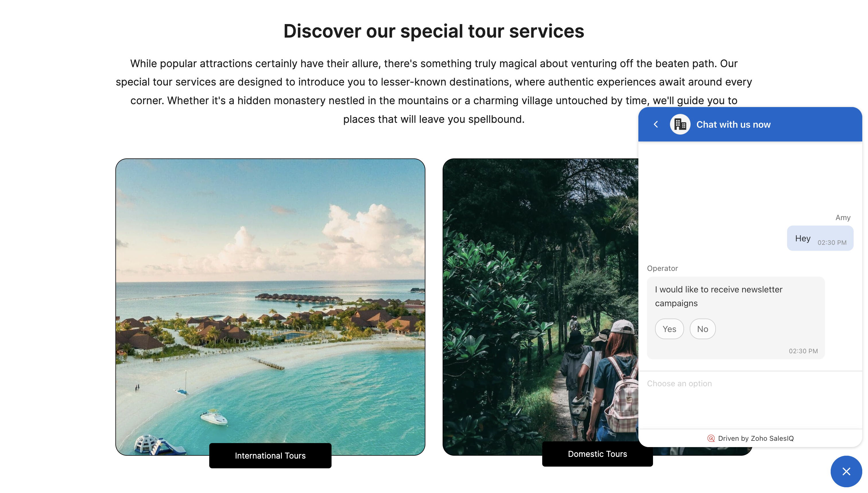This screenshot has width=868, height=493.
Task: Click the tour services description paragraph
Action: (x=434, y=91)
